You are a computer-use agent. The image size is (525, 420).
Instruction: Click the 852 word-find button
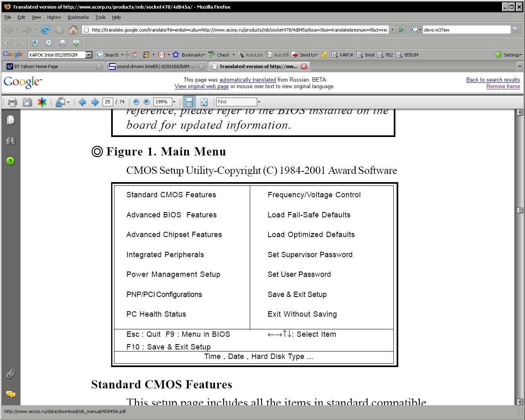385,55
